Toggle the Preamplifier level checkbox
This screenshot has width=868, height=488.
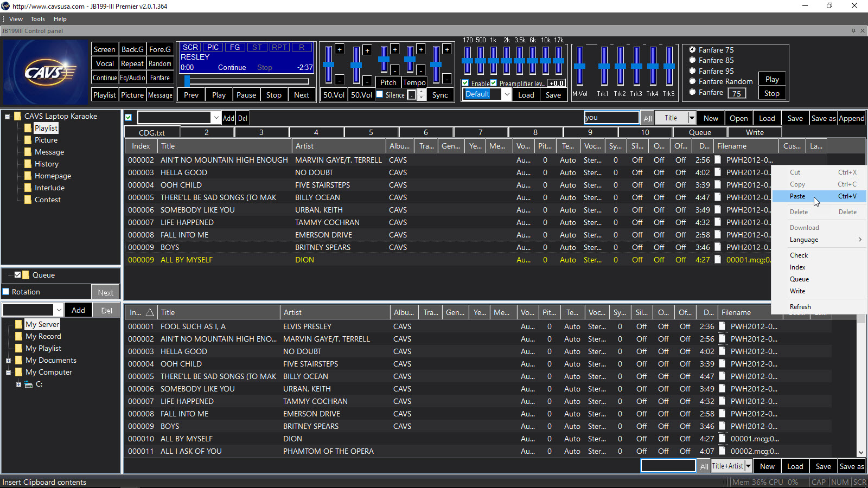point(494,83)
